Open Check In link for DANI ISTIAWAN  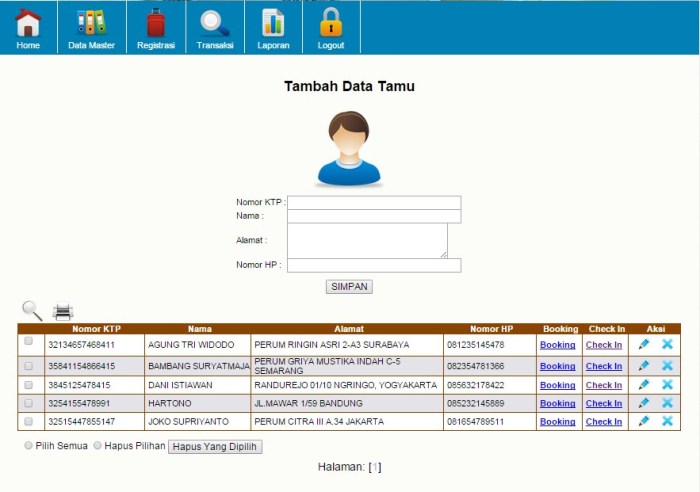[604, 385]
